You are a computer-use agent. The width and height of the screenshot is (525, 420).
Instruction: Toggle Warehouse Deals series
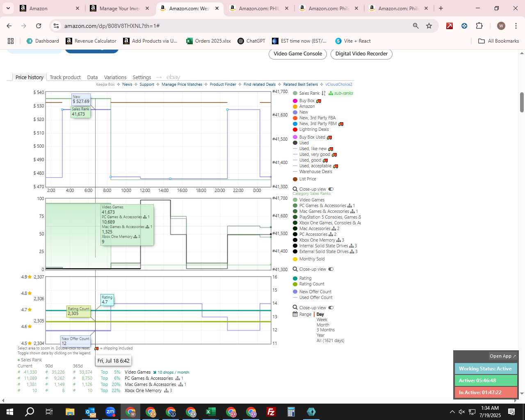tap(313, 171)
